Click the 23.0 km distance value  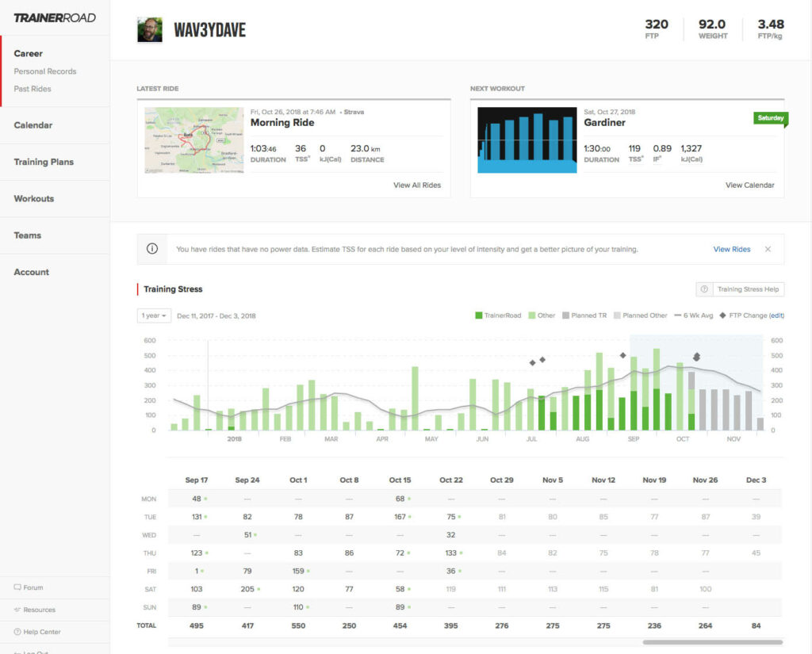(x=365, y=148)
